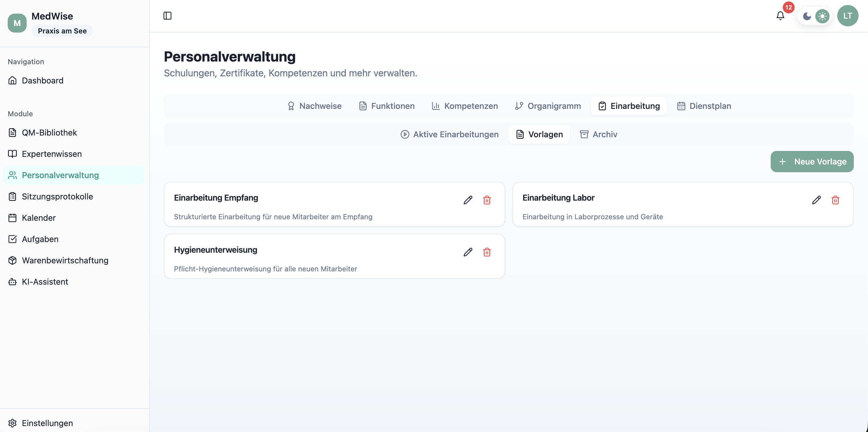Open the Archiv sub-tab
868x432 pixels.
598,134
